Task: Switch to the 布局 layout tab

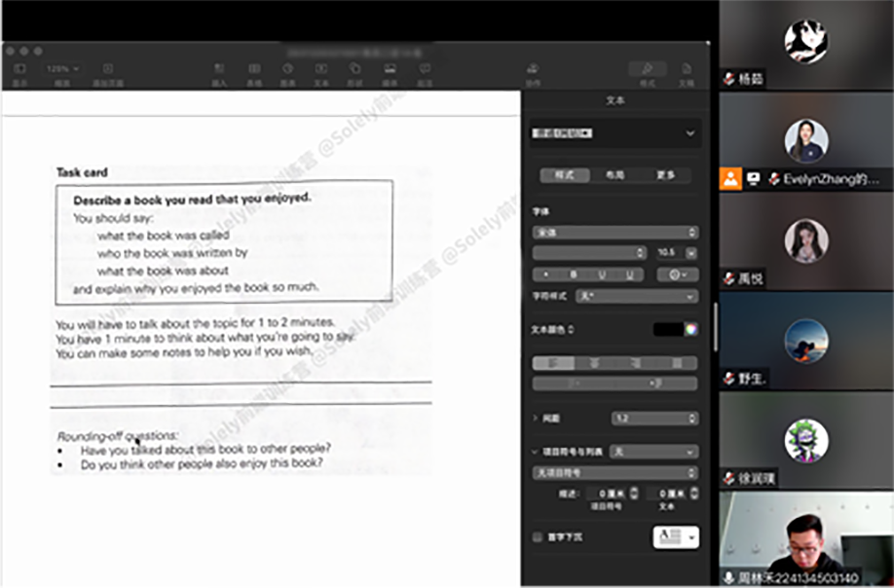Action: [615, 175]
